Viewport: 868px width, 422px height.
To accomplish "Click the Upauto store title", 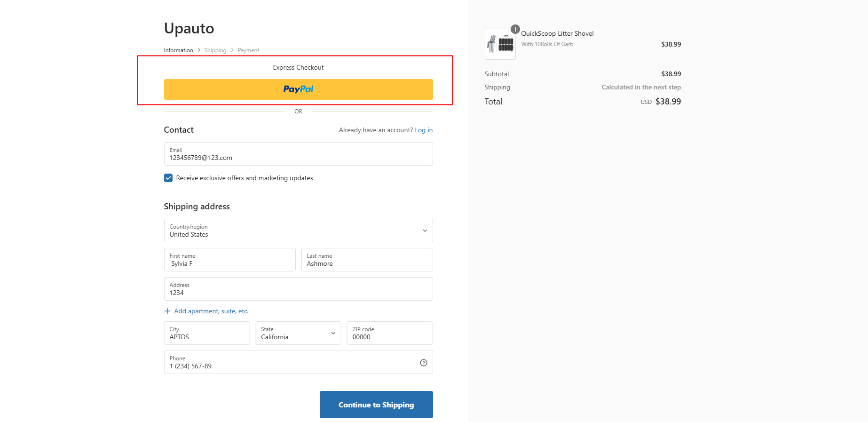I will [x=189, y=28].
